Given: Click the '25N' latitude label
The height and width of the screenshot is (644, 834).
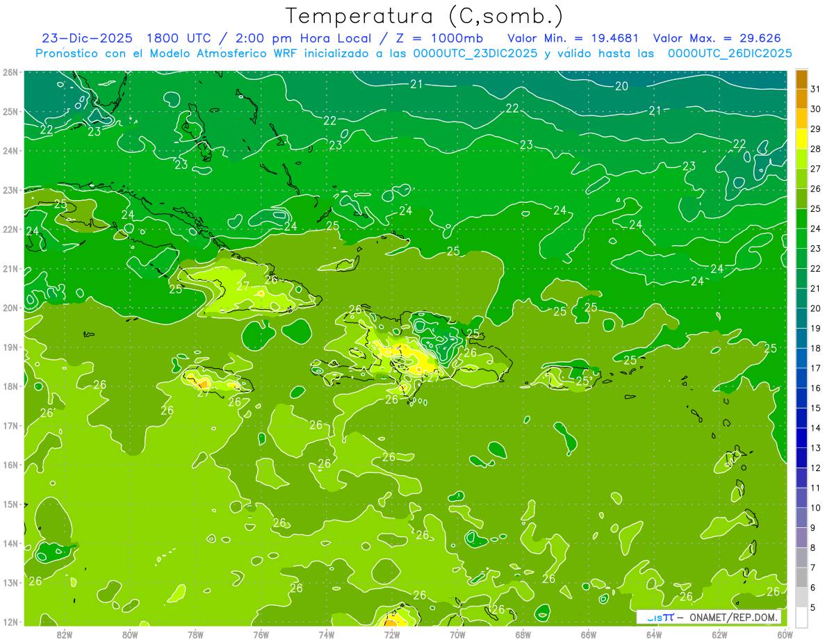Looking at the screenshot, I should tap(10, 111).
